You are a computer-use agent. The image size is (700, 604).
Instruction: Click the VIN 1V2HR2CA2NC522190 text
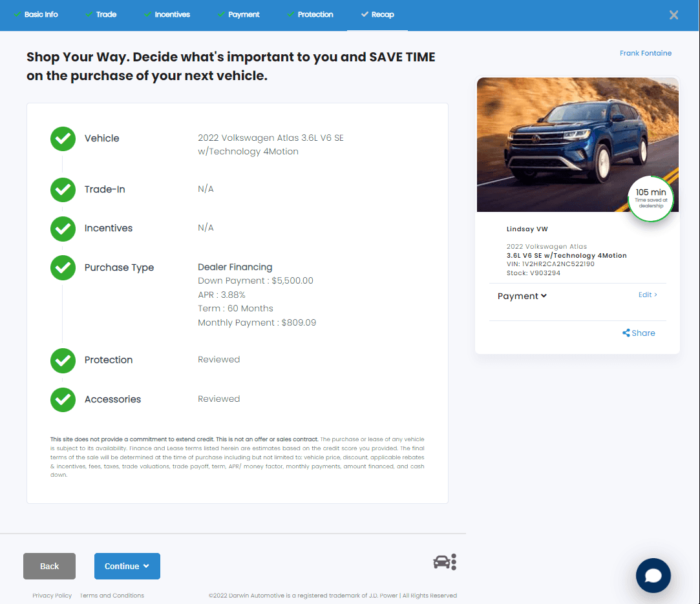pos(551,264)
